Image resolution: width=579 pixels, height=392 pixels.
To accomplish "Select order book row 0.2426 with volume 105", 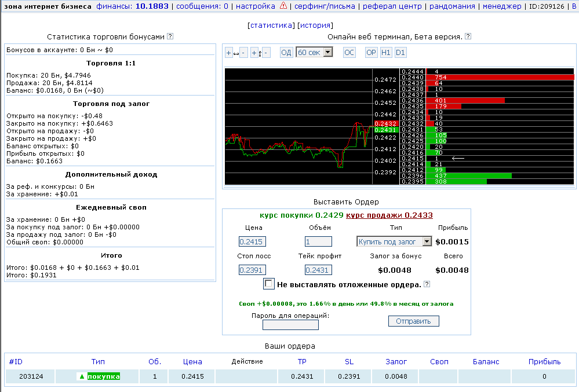I will pos(487,135).
